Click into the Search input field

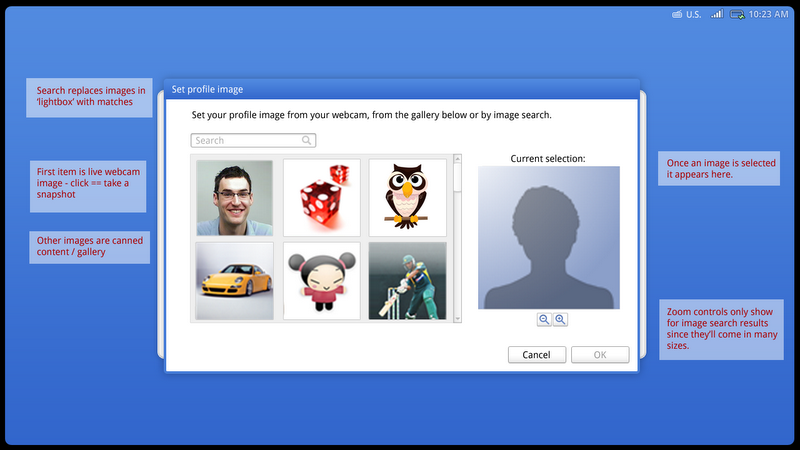tap(253, 140)
